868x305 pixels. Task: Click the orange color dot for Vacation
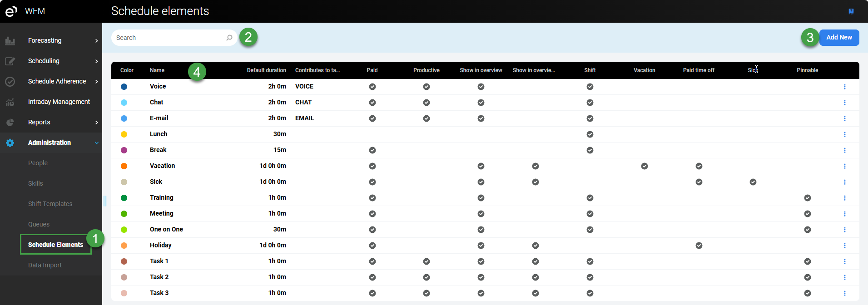click(x=124, y=166)
